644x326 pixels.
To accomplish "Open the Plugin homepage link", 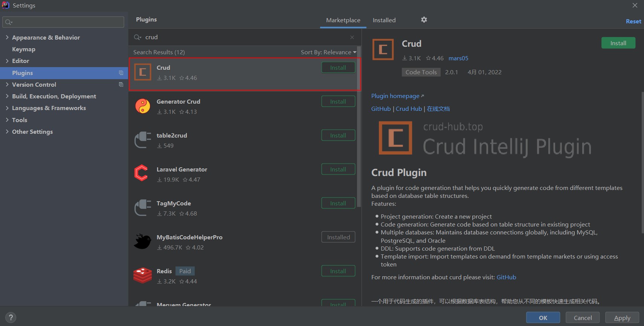I will point(397,96).
